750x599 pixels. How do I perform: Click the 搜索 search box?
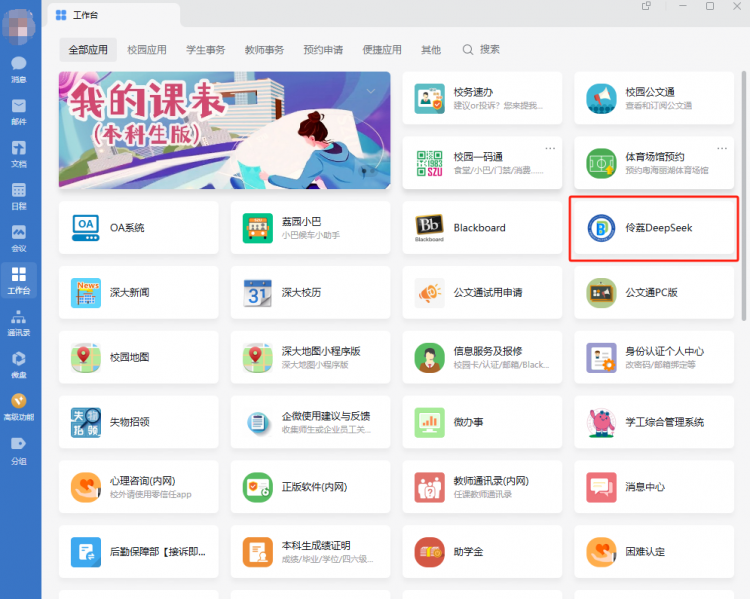pos(481,50)
